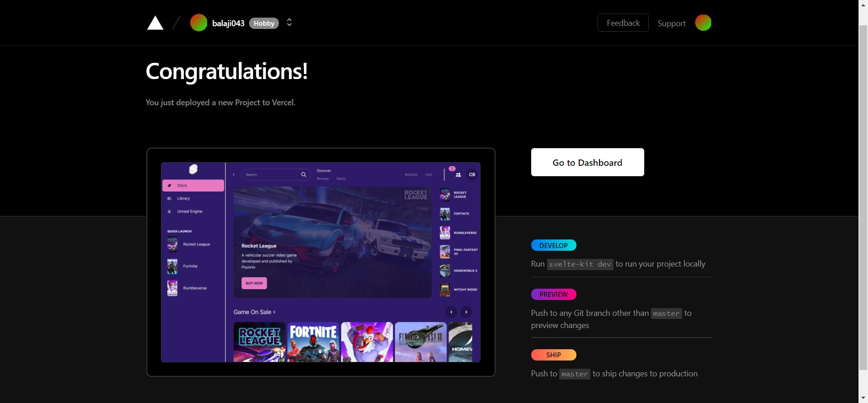Click Cart link in preview
The width and height of the screenshot is (868, 403).
click(429, 174)
